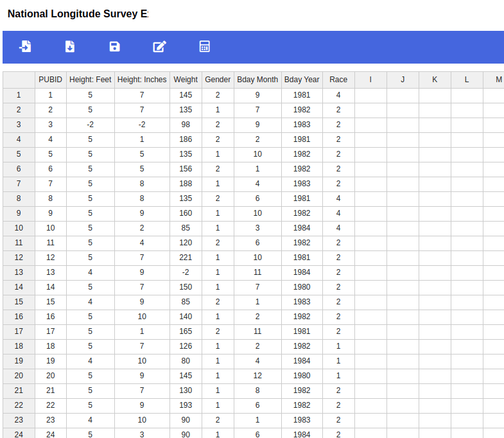Click the National Longitude Survey title

[x=78, y=14]
